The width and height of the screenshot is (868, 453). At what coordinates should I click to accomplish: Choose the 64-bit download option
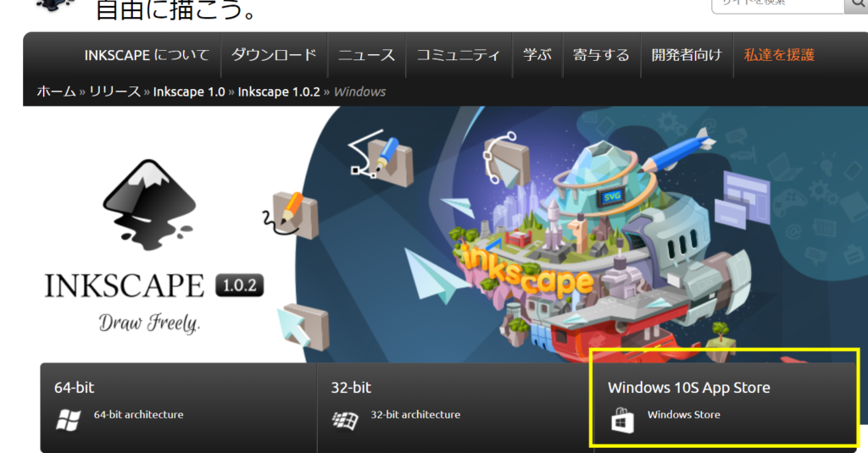click(x=178, y=408)
